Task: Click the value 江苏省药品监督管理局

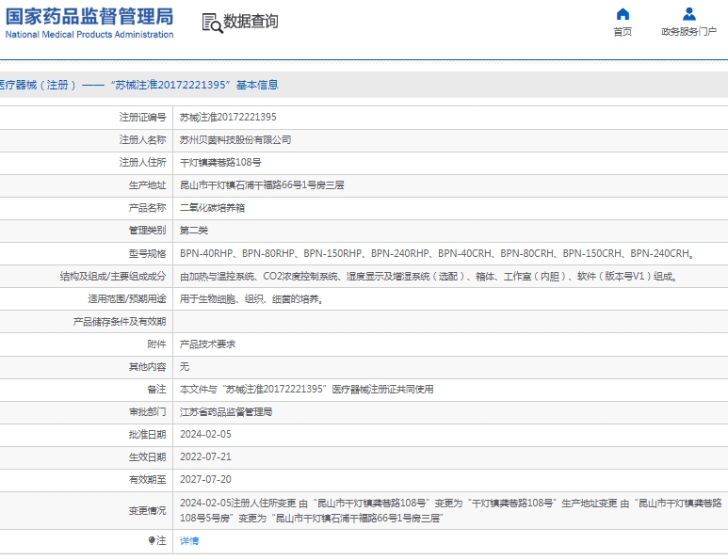Action: click(226, 412)
